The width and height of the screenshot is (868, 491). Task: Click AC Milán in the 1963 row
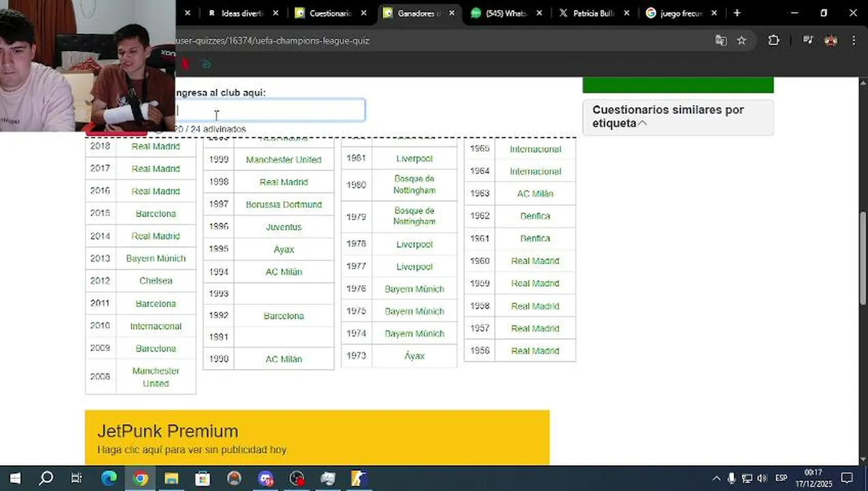535,194
